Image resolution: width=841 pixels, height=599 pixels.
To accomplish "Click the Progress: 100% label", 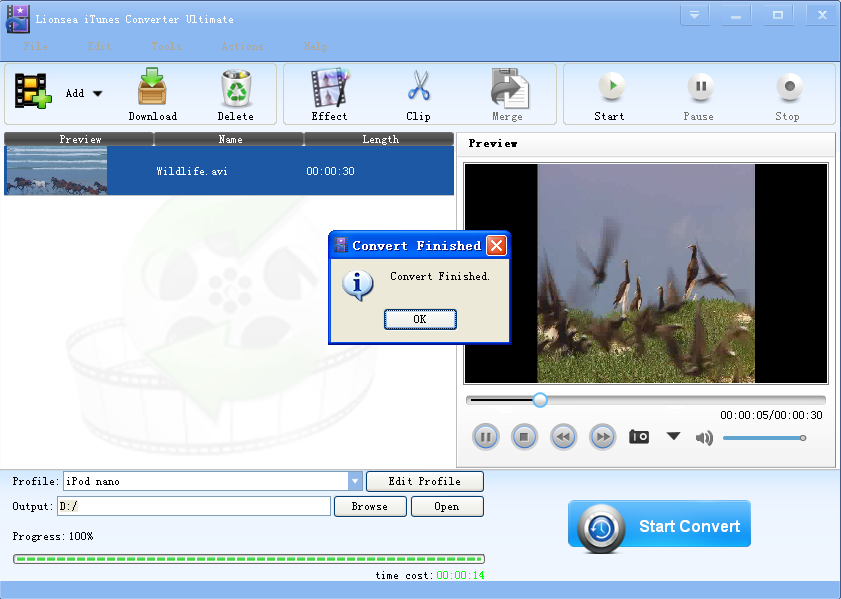I will (x=53, y=536).
